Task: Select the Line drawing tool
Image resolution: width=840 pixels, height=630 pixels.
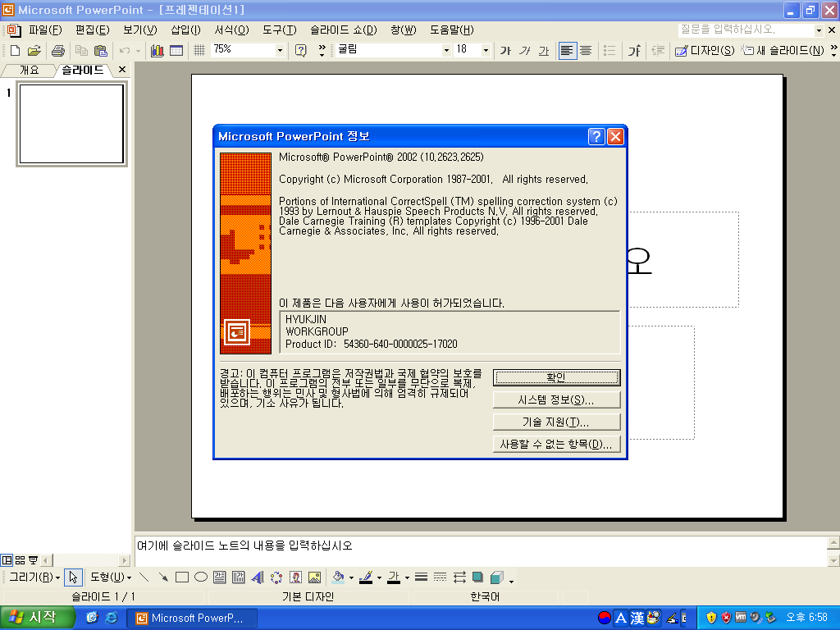Action: pyautogui.click(x=144, y=577)
